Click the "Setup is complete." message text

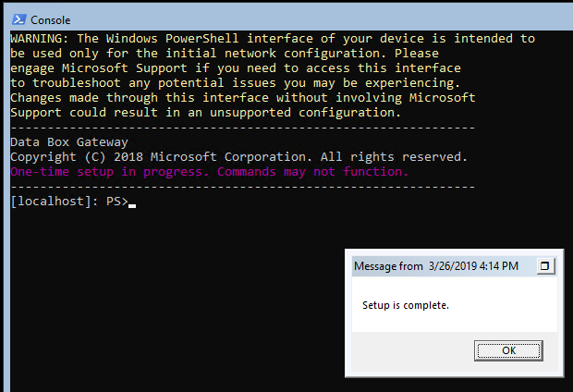click(x=406, y=305)
